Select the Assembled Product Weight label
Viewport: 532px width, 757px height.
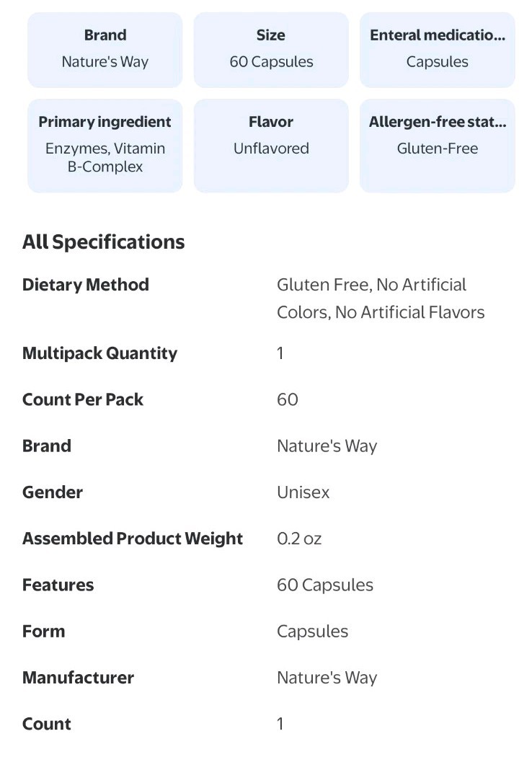click(132, 539)
